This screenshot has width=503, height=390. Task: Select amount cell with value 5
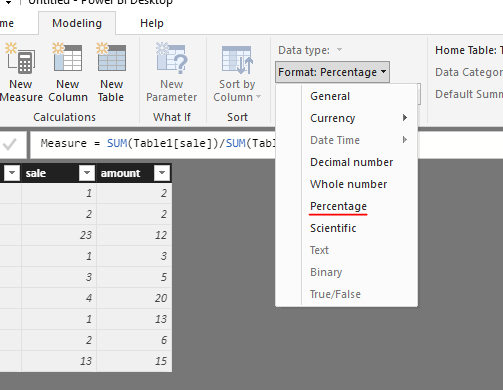(x=134, y=277)
